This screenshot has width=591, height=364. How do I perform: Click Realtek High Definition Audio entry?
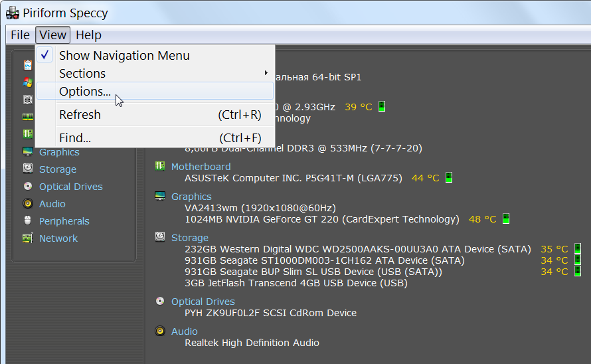coord(252,343)
